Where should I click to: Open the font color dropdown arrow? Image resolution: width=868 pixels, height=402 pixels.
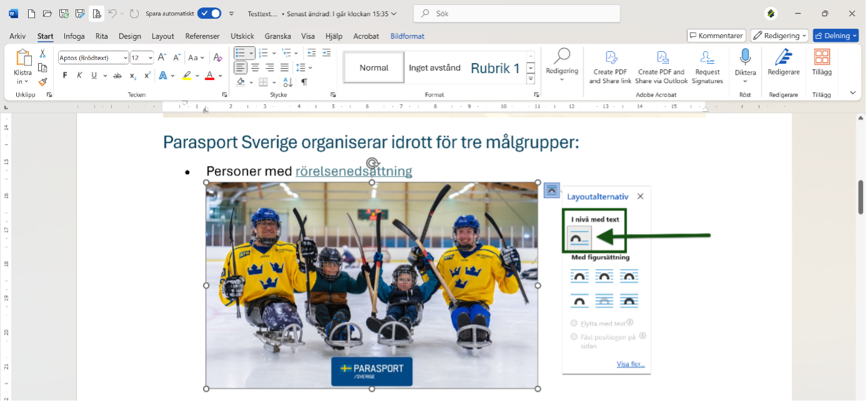(220, 76)
